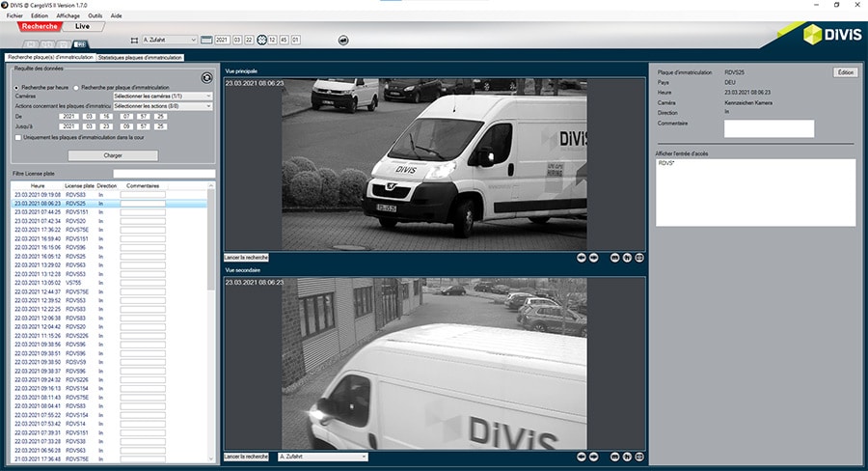The image size is (868, 471).
Task: Switch to Recherche mode
Action: click(40, 26)
